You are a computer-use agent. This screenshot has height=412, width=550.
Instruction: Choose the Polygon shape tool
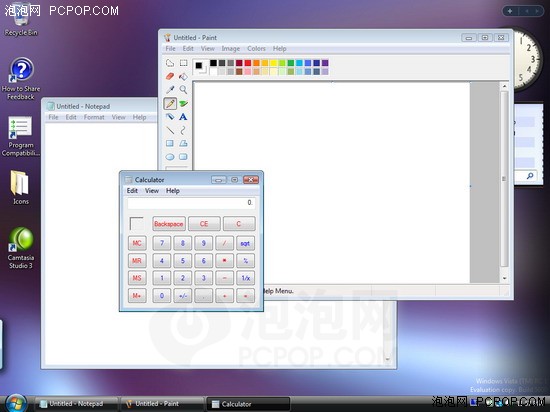[x=183, y=143]
